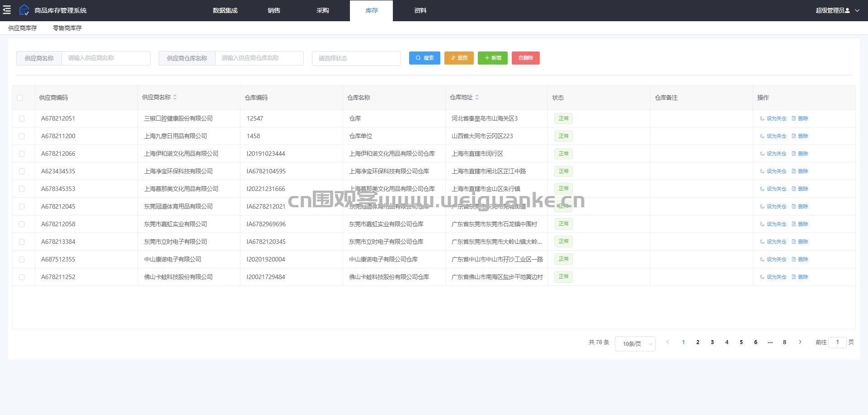Focus the 供应商仓库名称 input field

(x=259, y=58)
